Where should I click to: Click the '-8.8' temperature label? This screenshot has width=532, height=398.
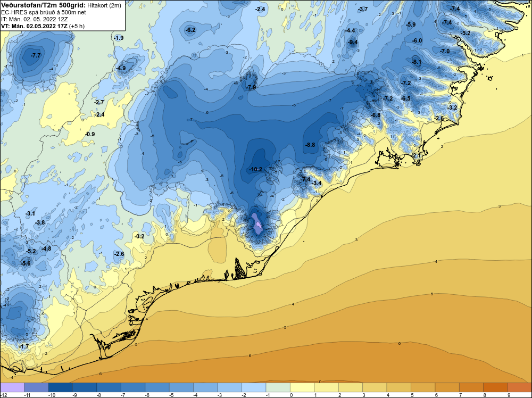[310, 145]
